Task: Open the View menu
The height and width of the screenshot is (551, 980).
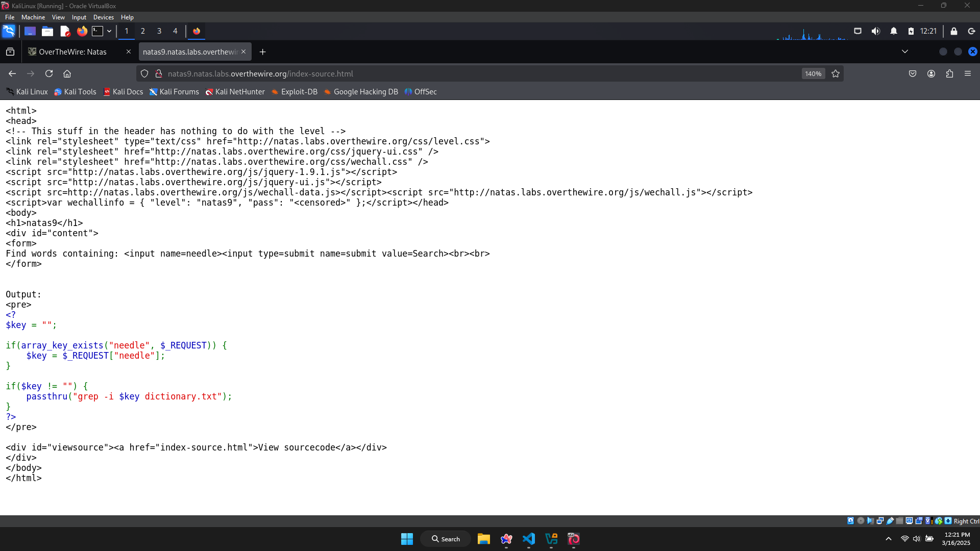Action: click(58, 17)
